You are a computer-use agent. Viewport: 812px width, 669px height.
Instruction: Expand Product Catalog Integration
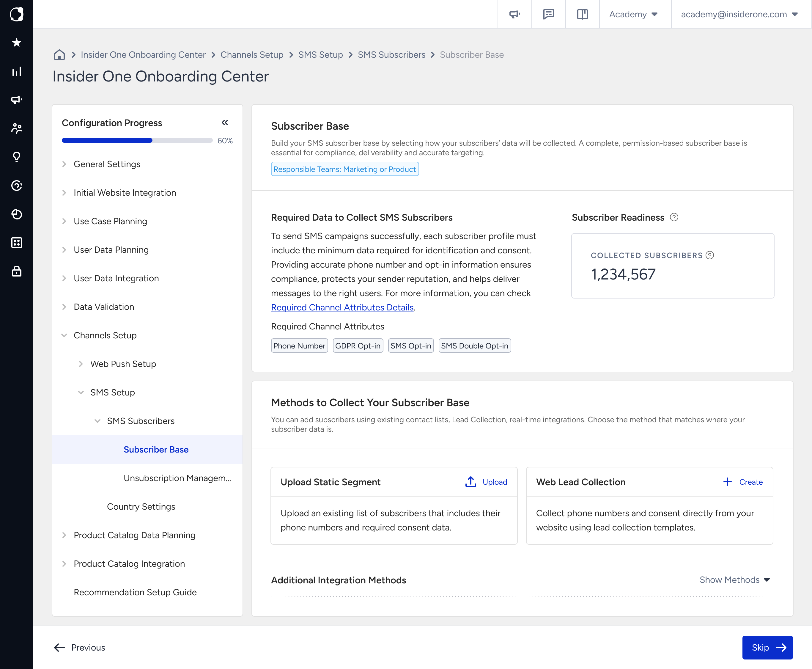point(64,563)
